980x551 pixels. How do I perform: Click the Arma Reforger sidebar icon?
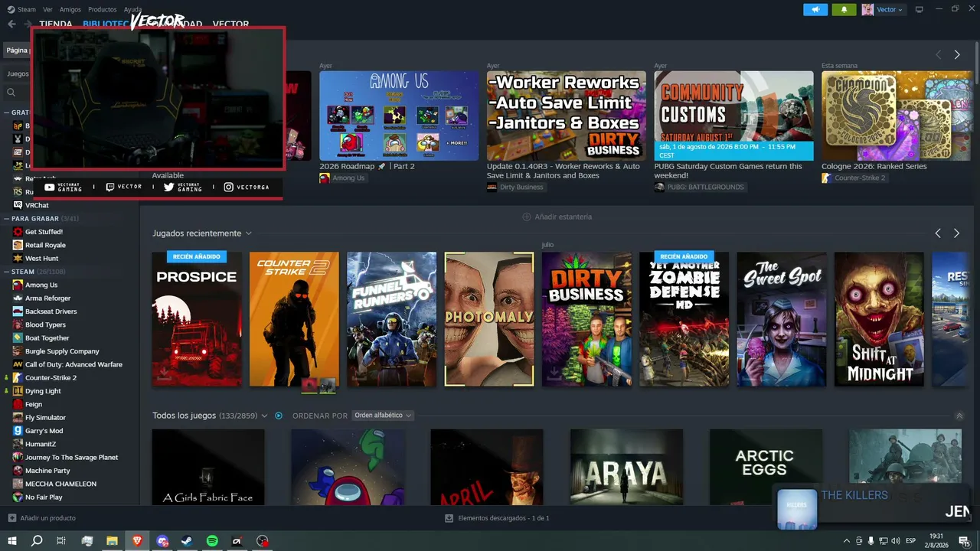point(18,298)
